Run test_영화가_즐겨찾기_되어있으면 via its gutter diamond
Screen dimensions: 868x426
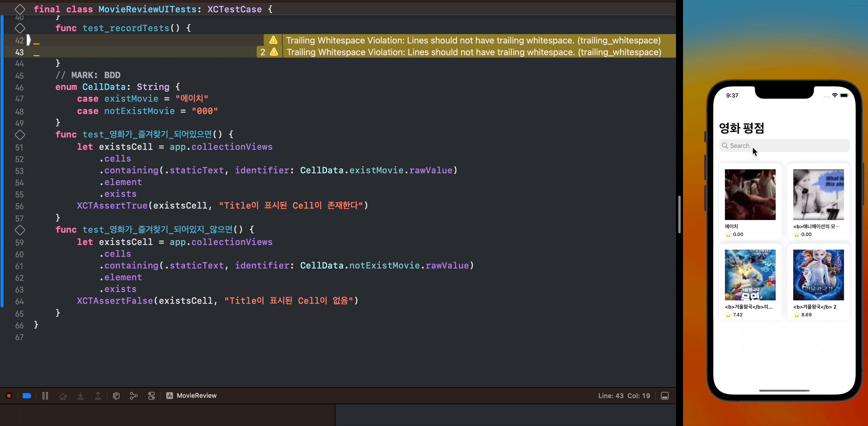pyautogui.click(x=20, y=135)
